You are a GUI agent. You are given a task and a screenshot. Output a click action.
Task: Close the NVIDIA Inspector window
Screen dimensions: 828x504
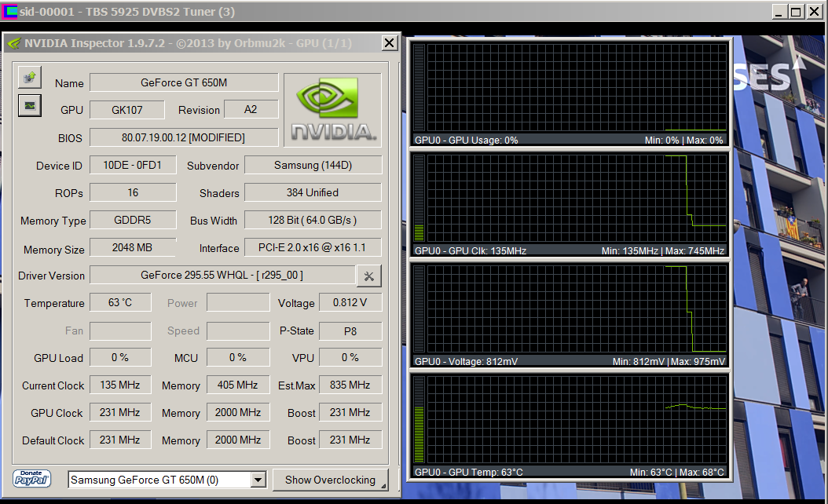click(x=389, y=42)
